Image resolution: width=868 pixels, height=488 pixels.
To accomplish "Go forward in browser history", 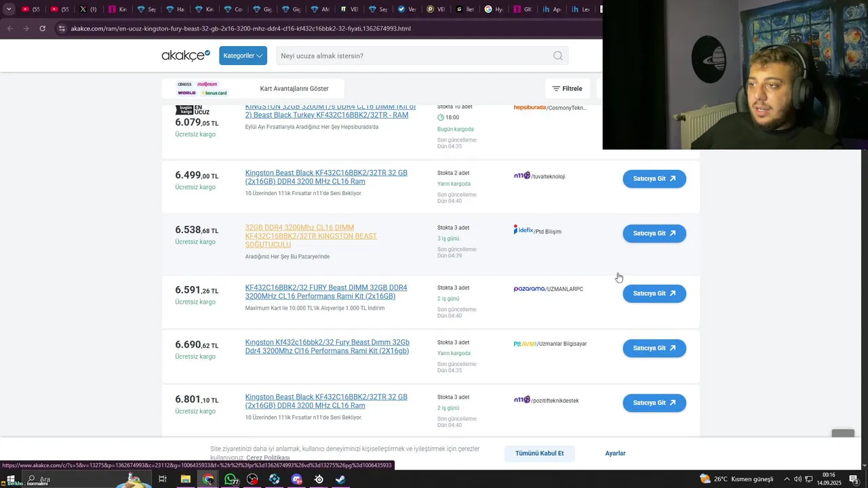I will [x=26, y=28].
